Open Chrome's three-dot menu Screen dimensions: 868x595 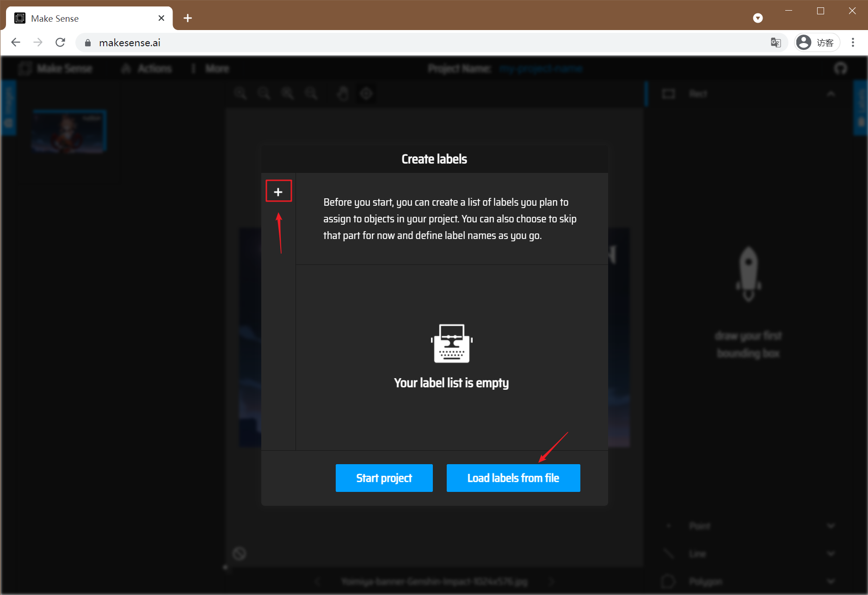pyautogui.click(x=853, y=43)
